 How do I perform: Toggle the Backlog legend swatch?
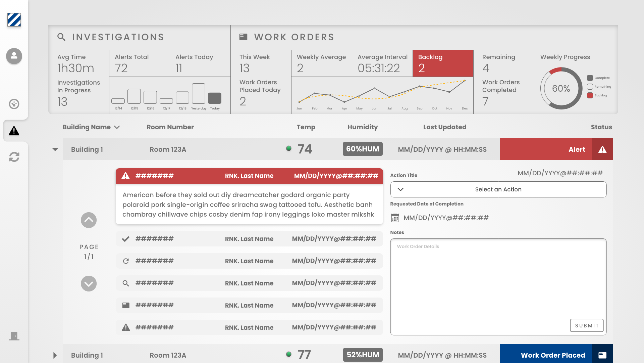(x=590, y=95)
